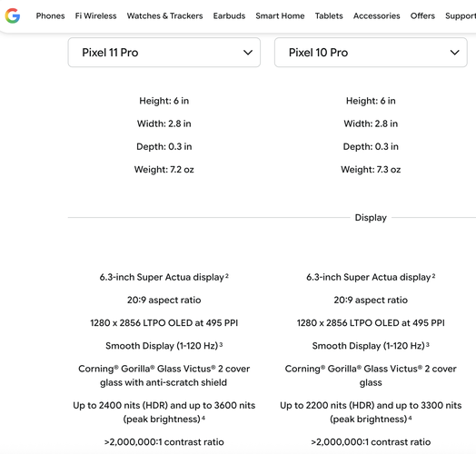The image size is (476, 454).
Task: Open the Phones menu
Action: click(50, 15)
